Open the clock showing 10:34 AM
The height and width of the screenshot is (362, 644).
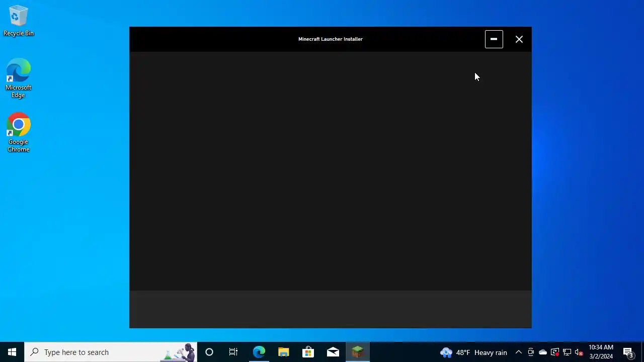(x=601, y=352)
